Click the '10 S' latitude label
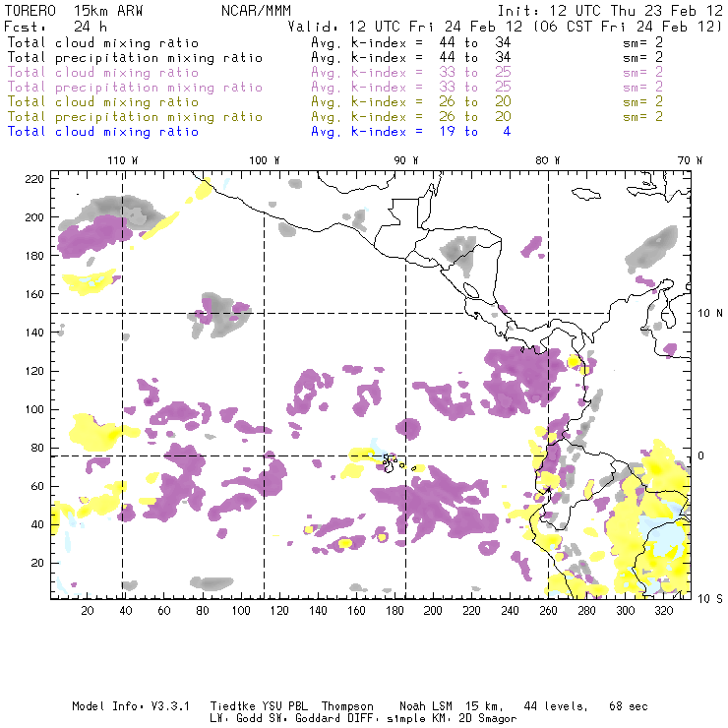 (x=710, y=599)
